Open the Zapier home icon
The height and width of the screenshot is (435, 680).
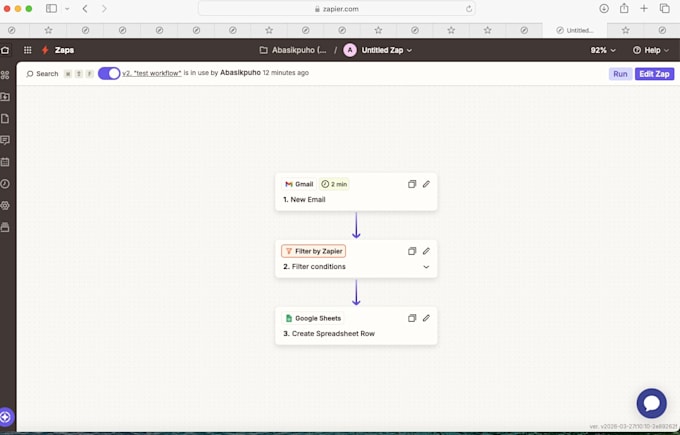coord(5,50)
